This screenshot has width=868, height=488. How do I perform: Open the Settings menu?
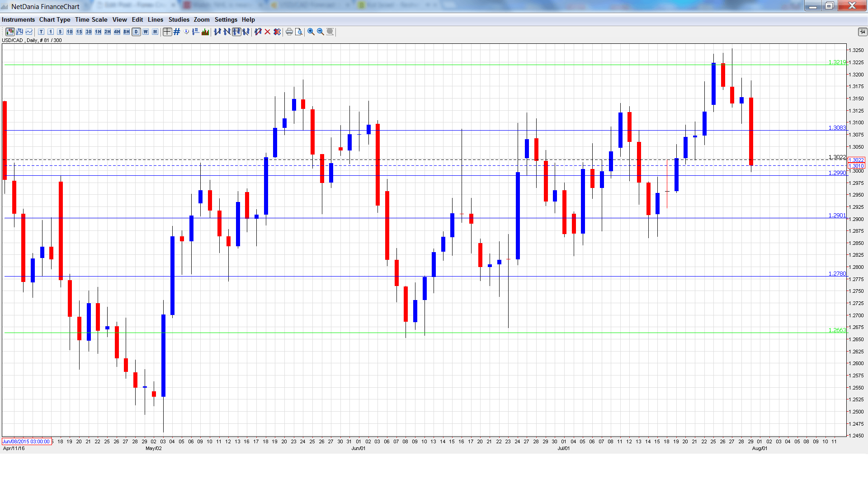[226, 19]
